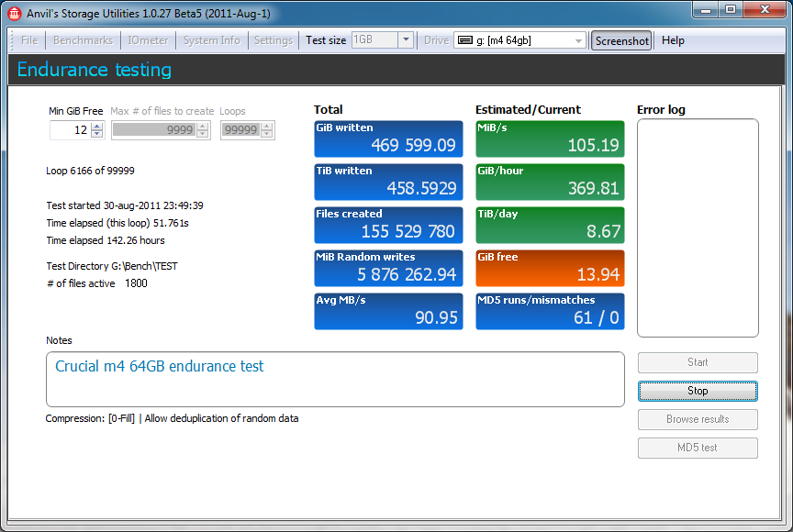Close the Anvil's Storage Utilities window
The image size is (793, 532).
pyautogui.click(x=765, y=9)
